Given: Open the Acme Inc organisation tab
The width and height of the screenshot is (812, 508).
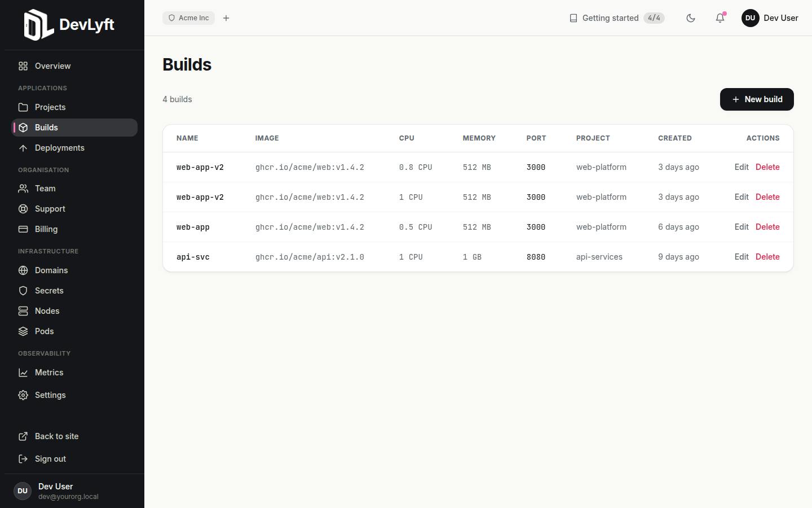Looking at the screenshot, I should pyautogui.click(x=188, y=18).
